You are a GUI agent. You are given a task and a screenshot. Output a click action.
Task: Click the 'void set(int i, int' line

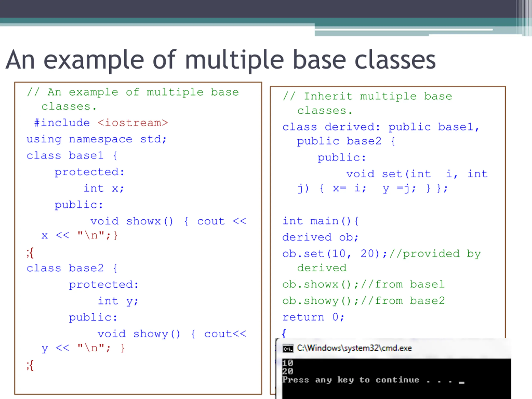pyautogui.click(x=417, y=174)
